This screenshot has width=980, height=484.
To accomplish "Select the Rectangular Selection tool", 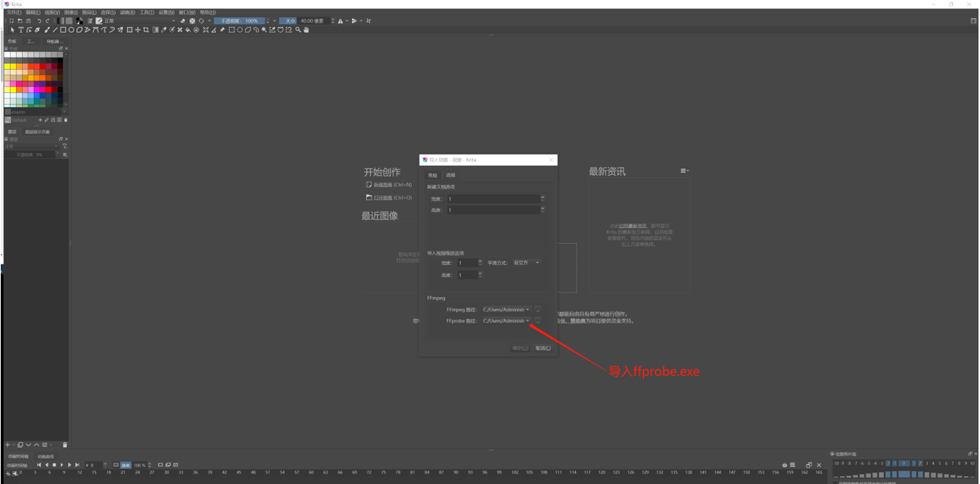I will coord(232,30).
